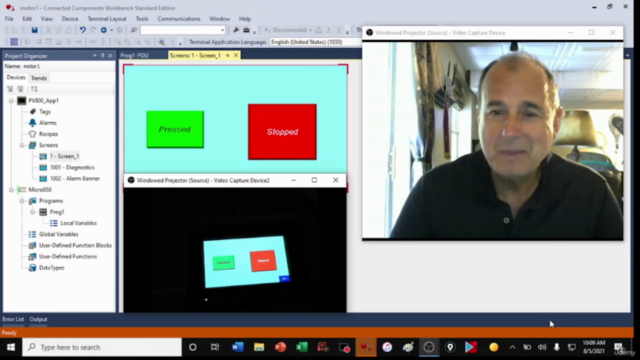
Task: Pin the Project Organizer panel
Action: [102, 56]
